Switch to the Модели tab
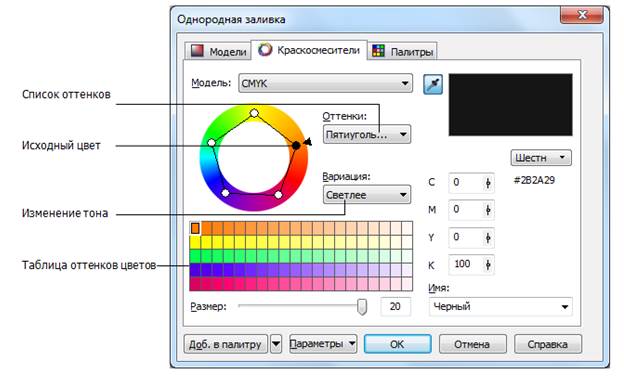This screenshot has height=377, width=624. coord(218,51)
